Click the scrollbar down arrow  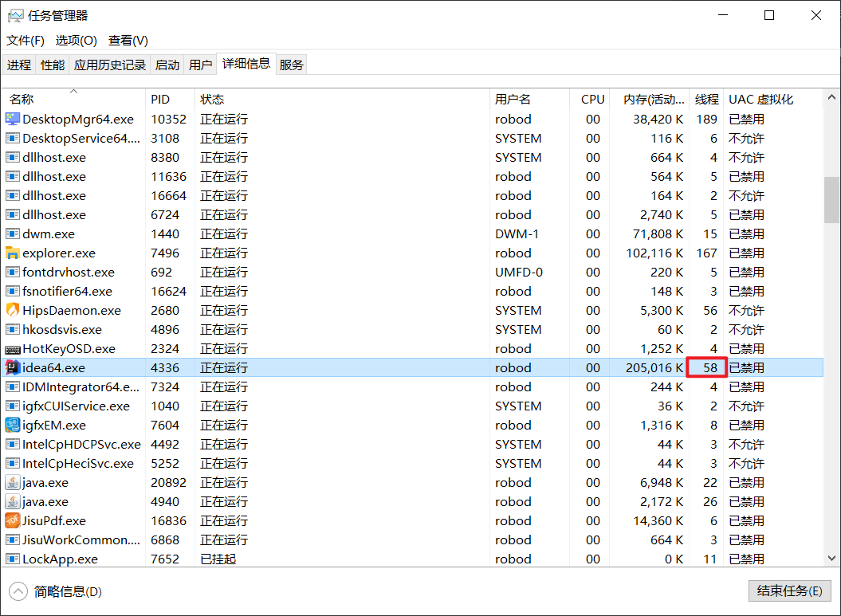point(832,558)
